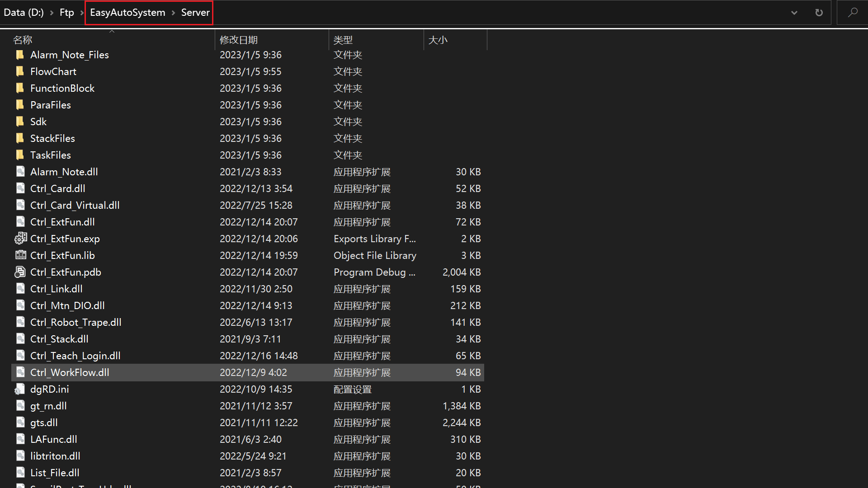Select the TaskFiles folder row
868x488 pixels.
[x=51, y=155]
